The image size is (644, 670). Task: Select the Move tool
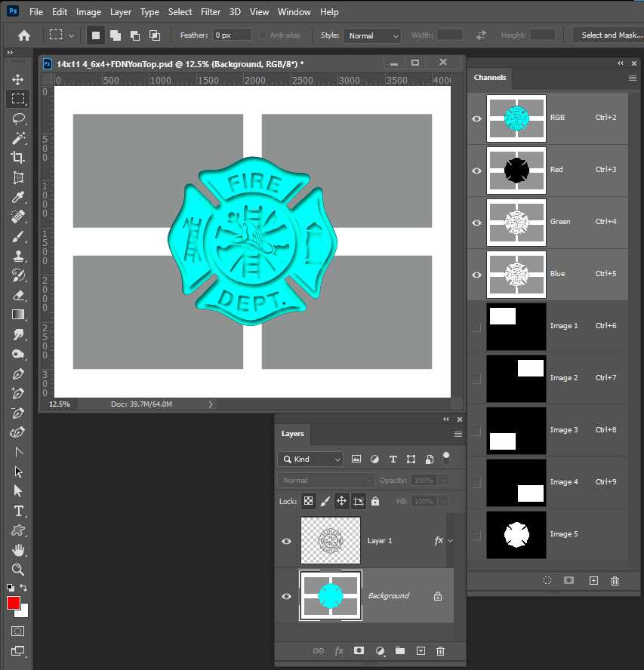(18, 79)
